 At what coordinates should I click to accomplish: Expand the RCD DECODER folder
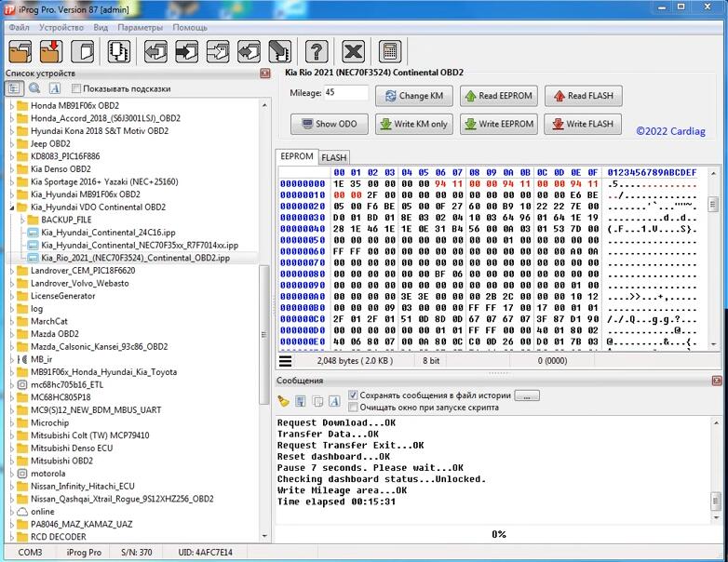[x=11, y=537]
